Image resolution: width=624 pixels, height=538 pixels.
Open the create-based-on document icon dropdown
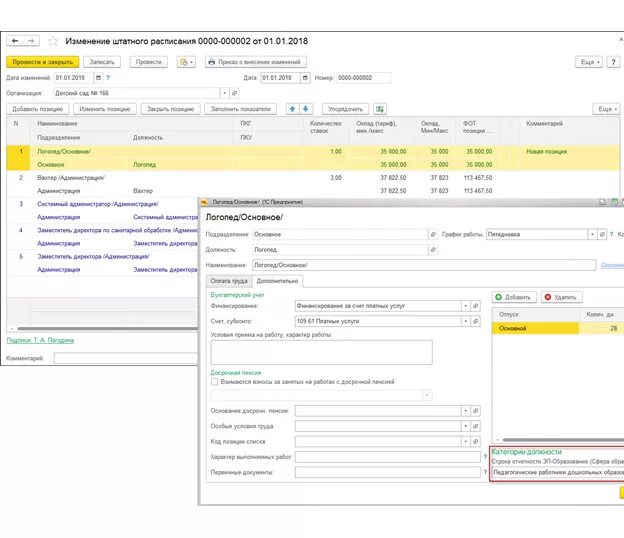[186, 62]
